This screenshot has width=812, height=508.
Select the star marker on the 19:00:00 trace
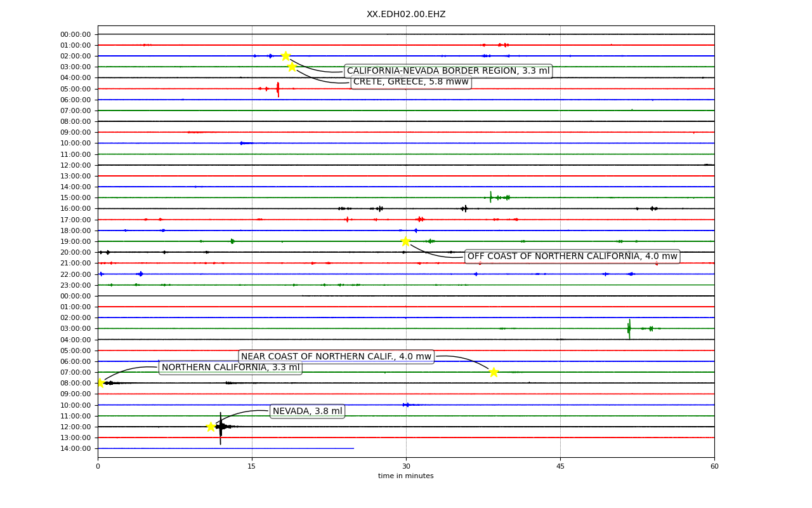[405, 241]
